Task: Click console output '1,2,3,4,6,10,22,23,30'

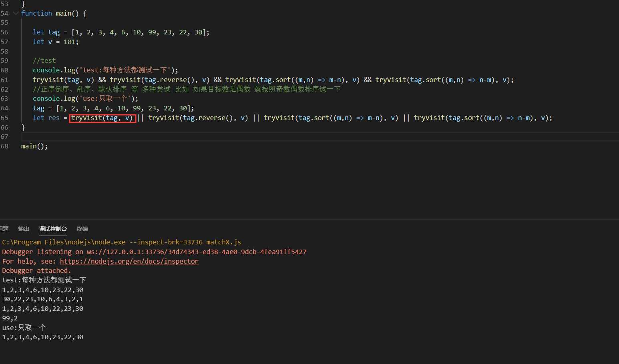Action: click(x=42, y=309)
